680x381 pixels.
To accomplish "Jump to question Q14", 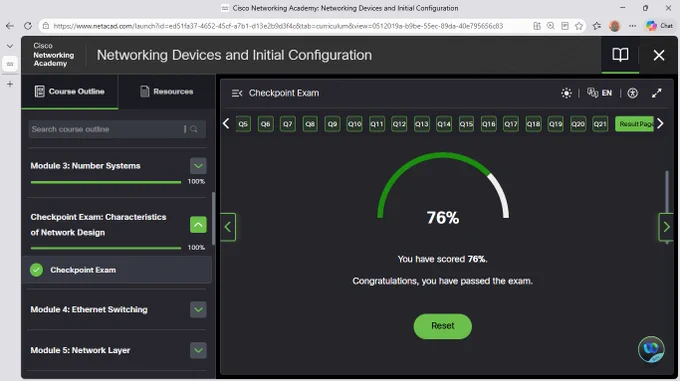I will (x=444, y=124).
